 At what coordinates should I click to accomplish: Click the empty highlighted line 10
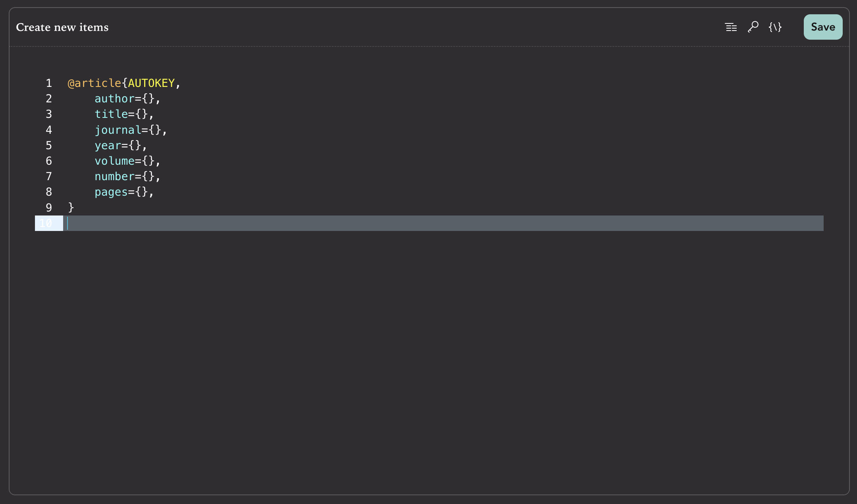(397, 223)
